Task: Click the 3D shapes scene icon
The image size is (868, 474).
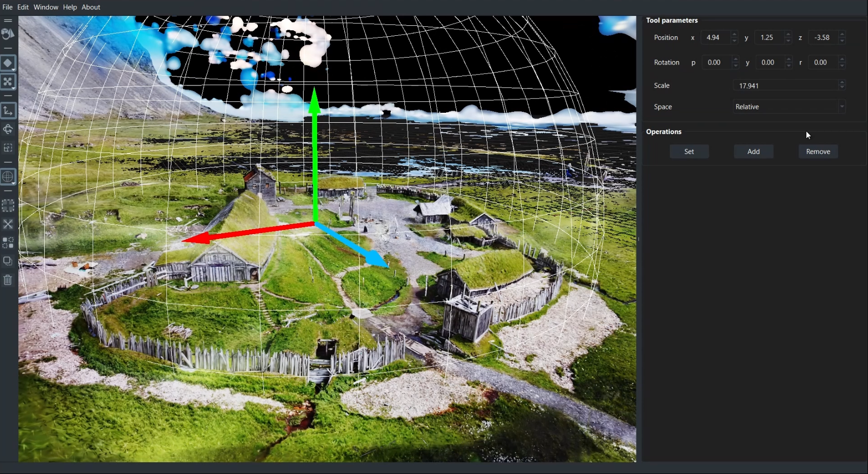Action: pos(8,34)
